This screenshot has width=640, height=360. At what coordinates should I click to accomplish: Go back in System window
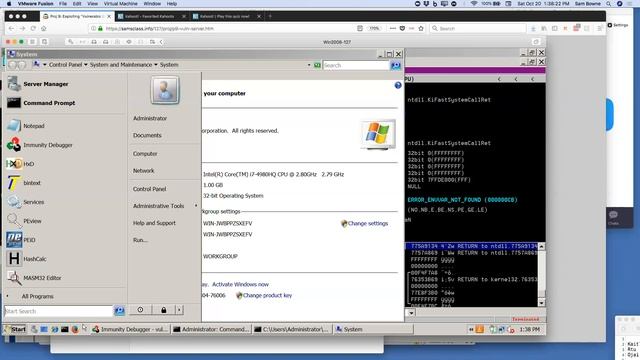coord(12,65)
